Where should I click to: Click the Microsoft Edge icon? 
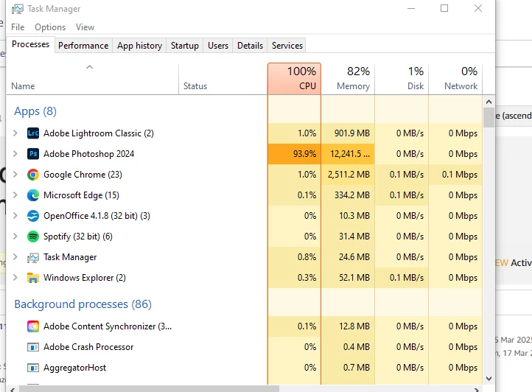(x=33, y=195)
